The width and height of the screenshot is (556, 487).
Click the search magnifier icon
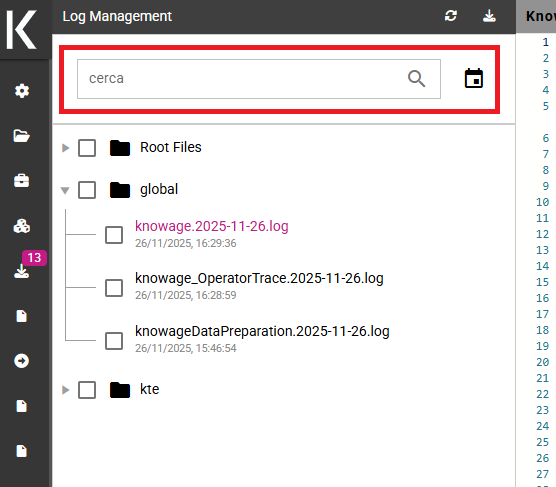pyautogui.click(x=416, y=79)
